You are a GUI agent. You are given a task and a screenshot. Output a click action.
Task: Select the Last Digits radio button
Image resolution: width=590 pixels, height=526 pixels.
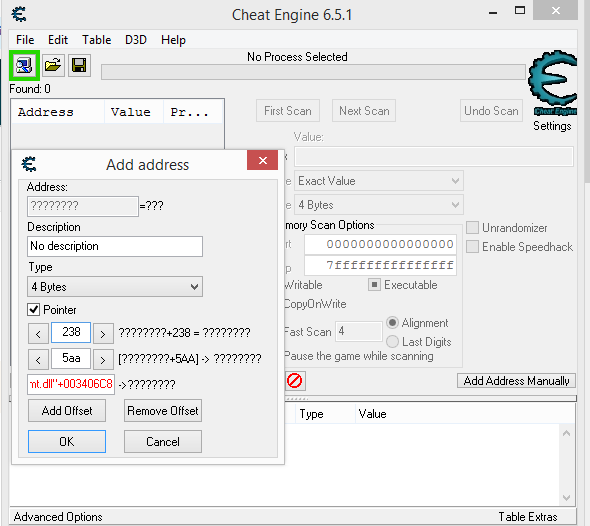392,342
